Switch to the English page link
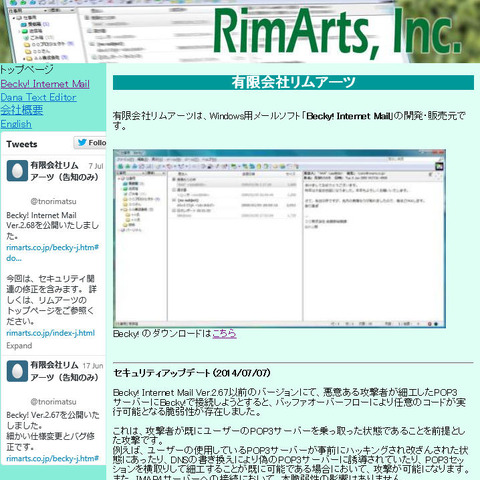 click(x=16, y=124)
